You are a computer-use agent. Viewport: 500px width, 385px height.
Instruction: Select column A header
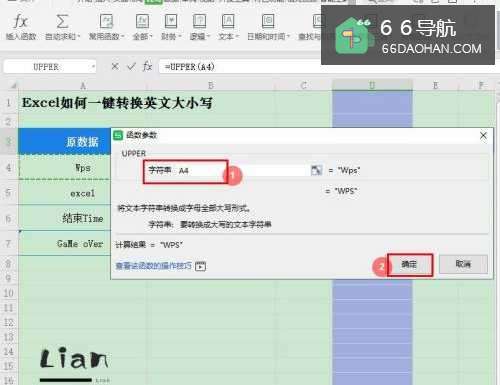pyautogui.click(x=83, y=86)
